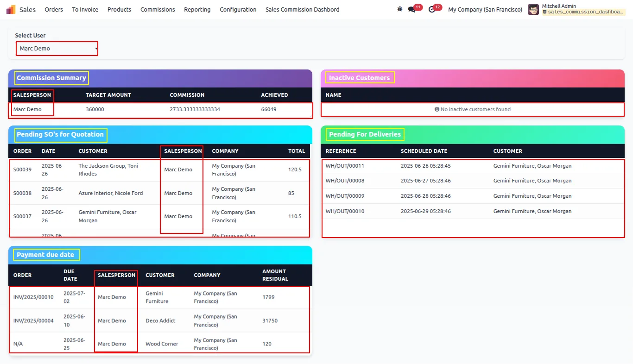633x364 pixels.
Task: Open the Reporting menu
Action: (x=197, y=9)
